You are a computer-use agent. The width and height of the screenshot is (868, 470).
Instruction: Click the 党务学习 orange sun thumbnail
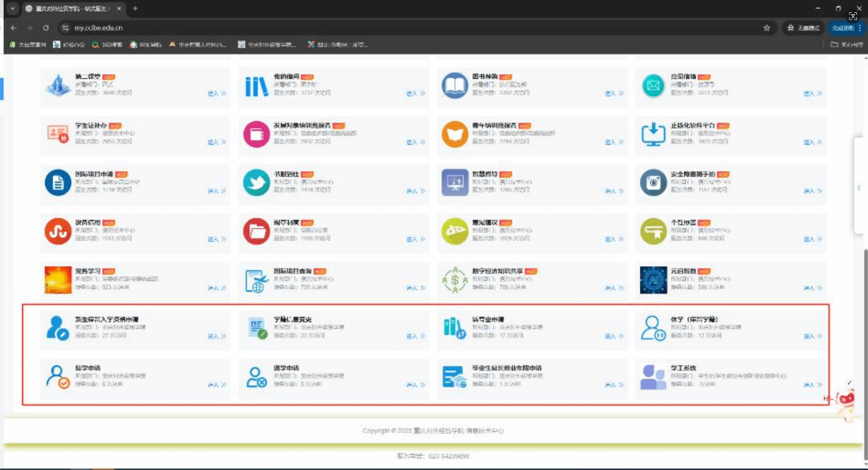pos(58,280)
